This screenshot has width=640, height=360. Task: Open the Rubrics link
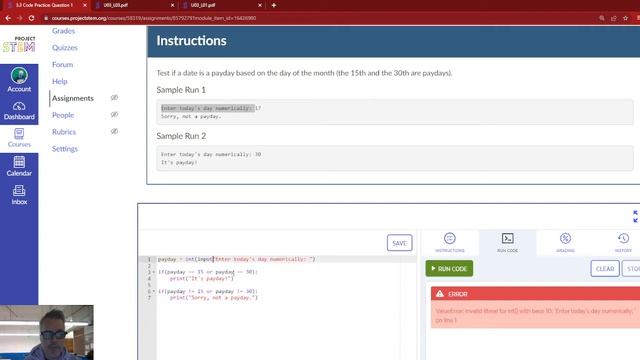pos(64,132)
